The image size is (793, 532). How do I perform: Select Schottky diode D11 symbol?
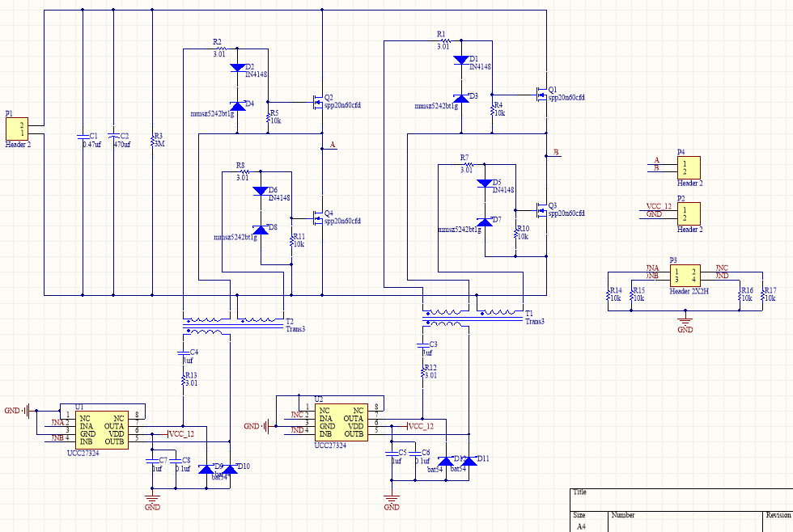pyautogui.click(x=469, y=462)
